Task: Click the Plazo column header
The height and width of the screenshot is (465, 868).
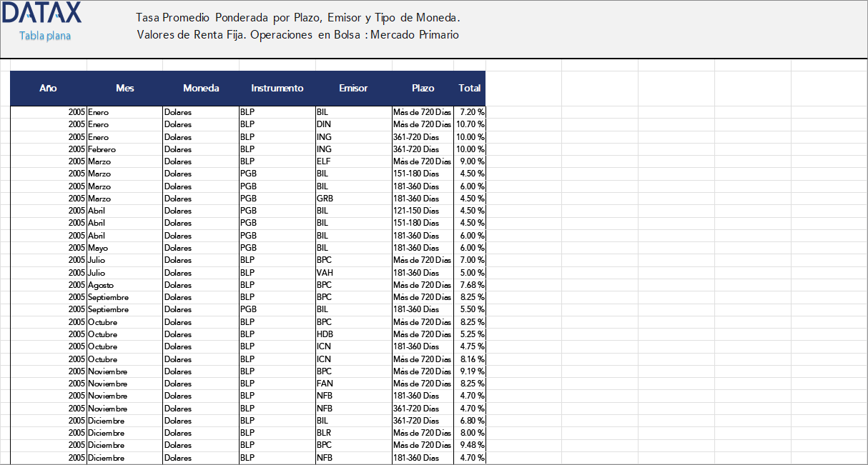Action: [423, 88]
